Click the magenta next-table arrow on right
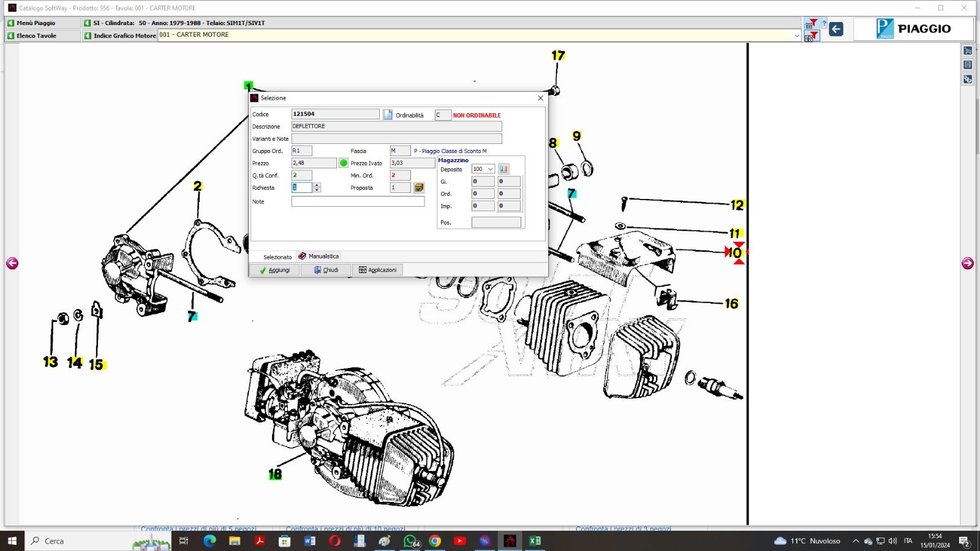Screen dimensions: 980x551 [x=967, y=263]
